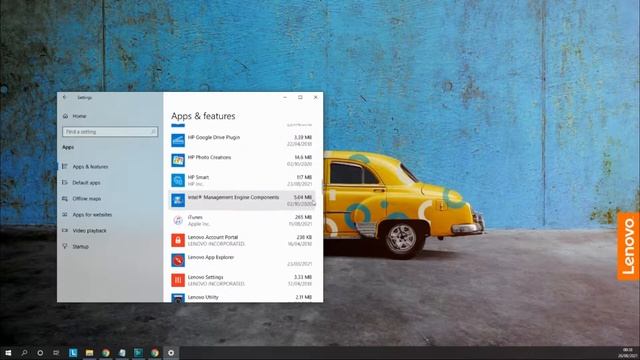Image resolution: width=640 pixels, height=360 pixels.
Task: Open Cortana from the taskbar
Action: [x=40, y=353]
